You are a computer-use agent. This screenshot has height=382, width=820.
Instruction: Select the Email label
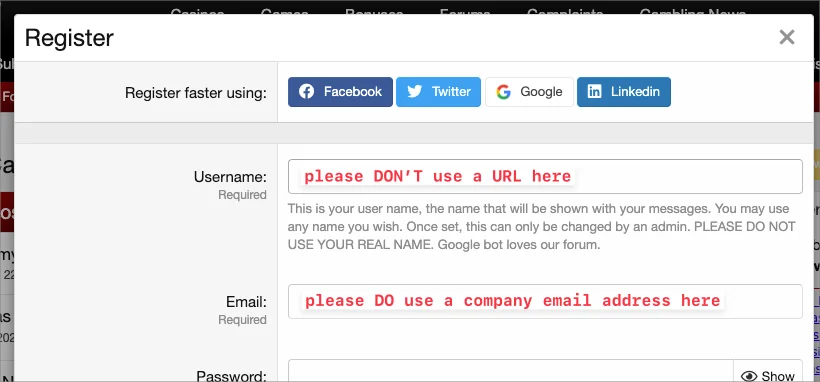(246, 302)
